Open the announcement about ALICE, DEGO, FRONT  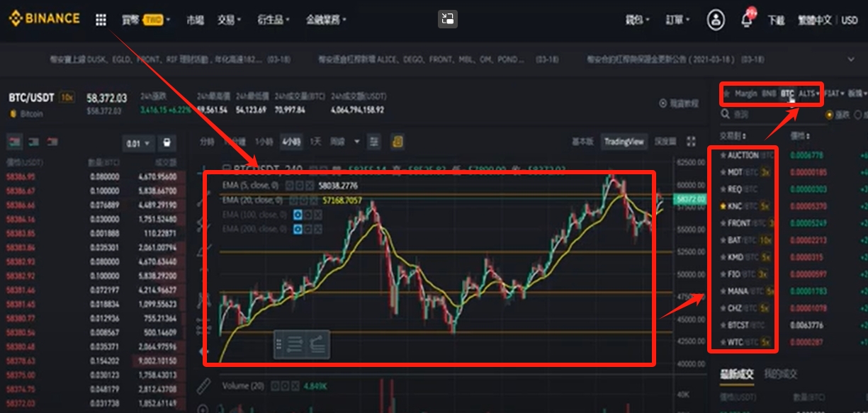tap(438, 60)
